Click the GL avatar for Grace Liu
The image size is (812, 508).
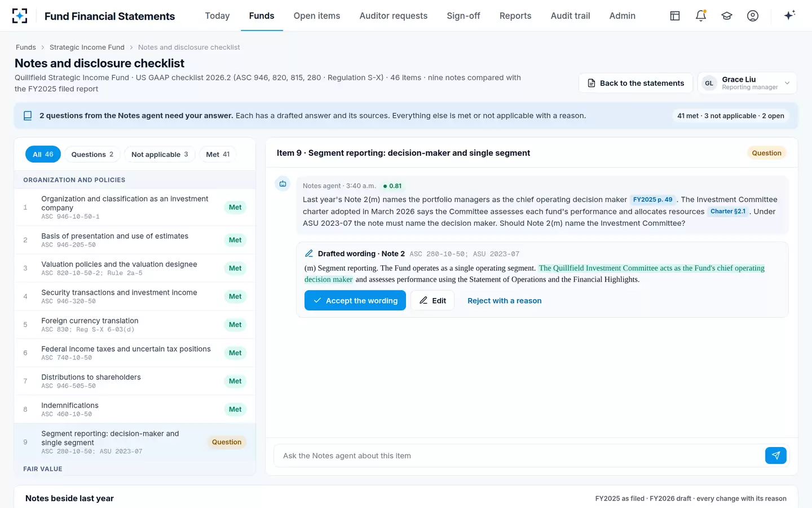(709, 83)
